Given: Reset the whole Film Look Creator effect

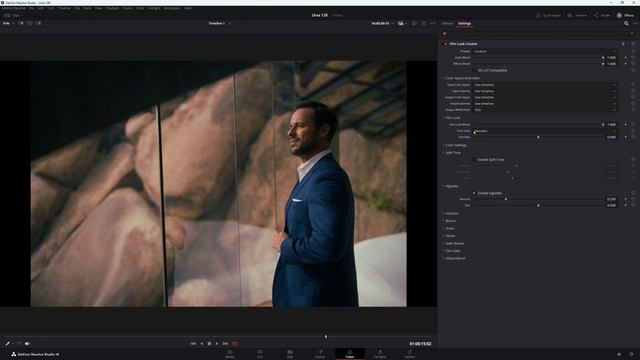Looking at the screenshot, I should point(633,44).
